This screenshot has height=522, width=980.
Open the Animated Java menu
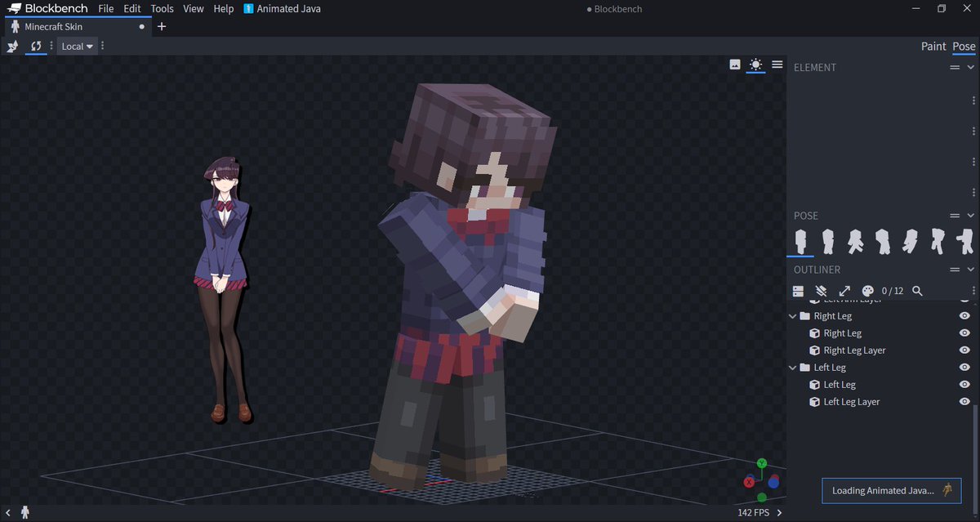283,9
